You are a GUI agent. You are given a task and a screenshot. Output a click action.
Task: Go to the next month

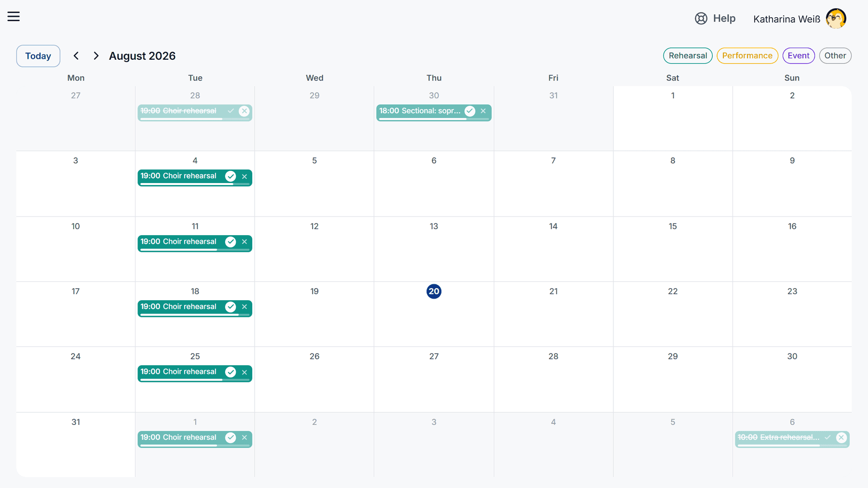[96, 56]
